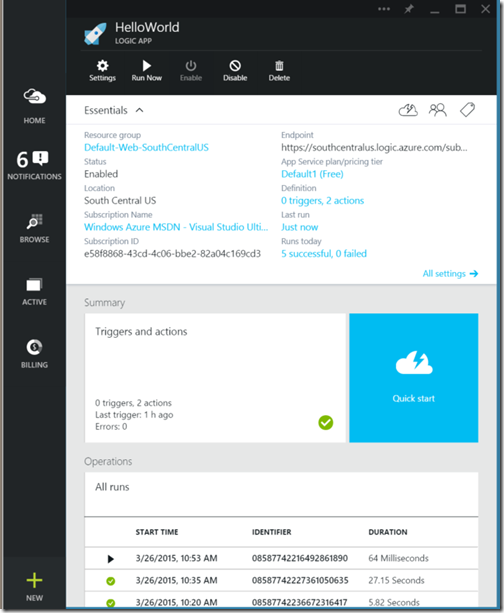The height and width of the screenshot is (613, 504).
Task: Click the HelloWorld rocket logo icon
Action: pyautogui.click(x=95, y=34)
